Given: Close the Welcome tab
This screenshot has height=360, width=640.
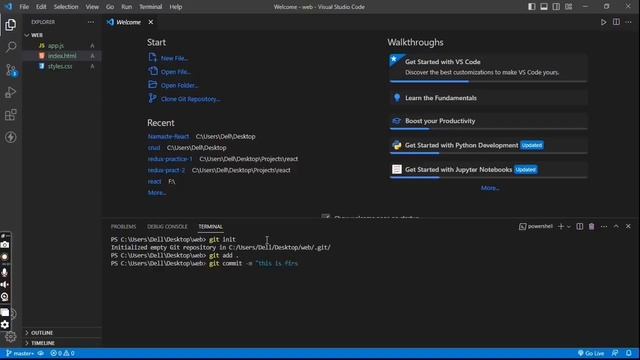Looking at the screenshot, I should coord(151,22).
